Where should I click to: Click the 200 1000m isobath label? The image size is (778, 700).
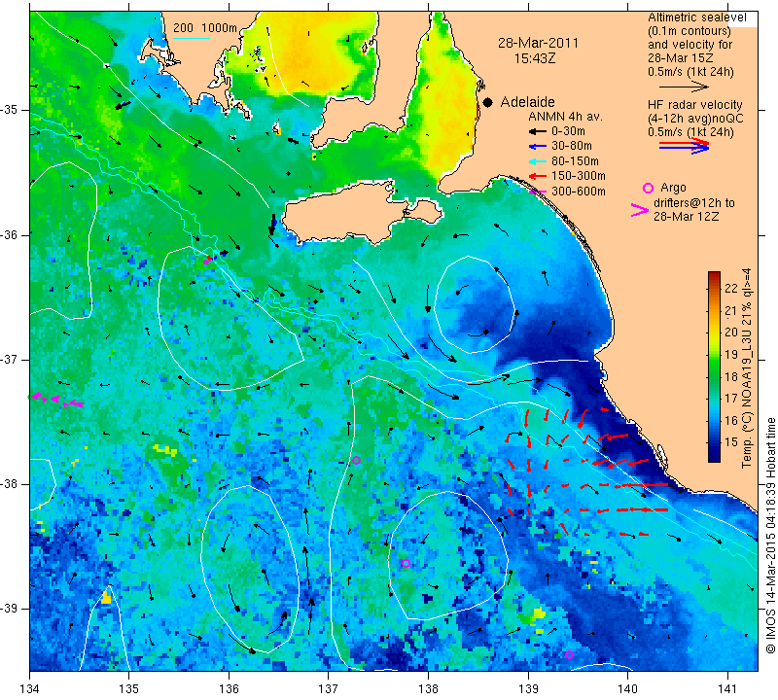[205, 28]
